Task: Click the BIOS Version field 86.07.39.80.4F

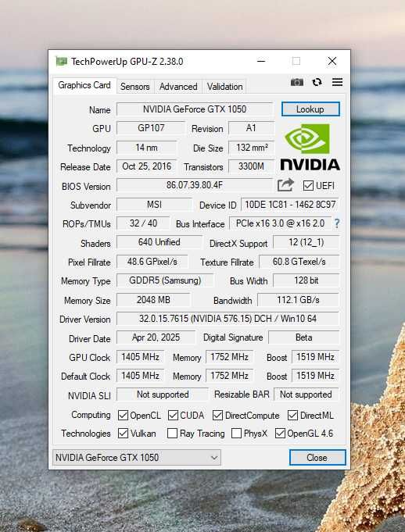Action: click(x=195, y=185)
